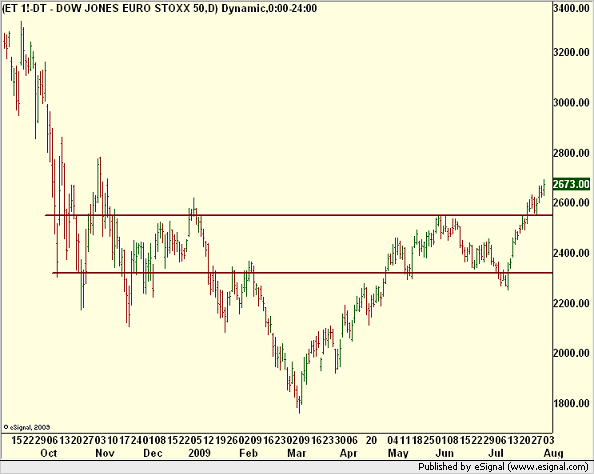Click the Jun month label
The image size is (594, 474).
[x=445, y=453]
